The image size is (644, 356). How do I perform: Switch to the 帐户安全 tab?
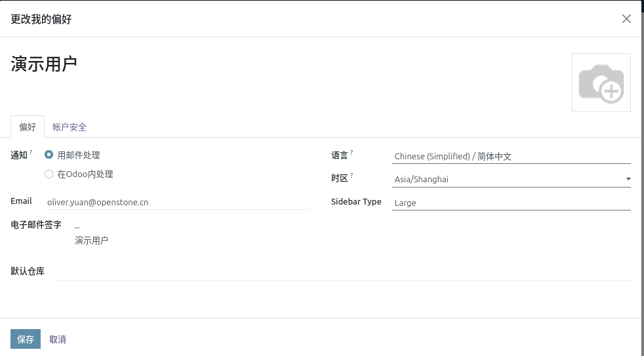click(70, 127)
